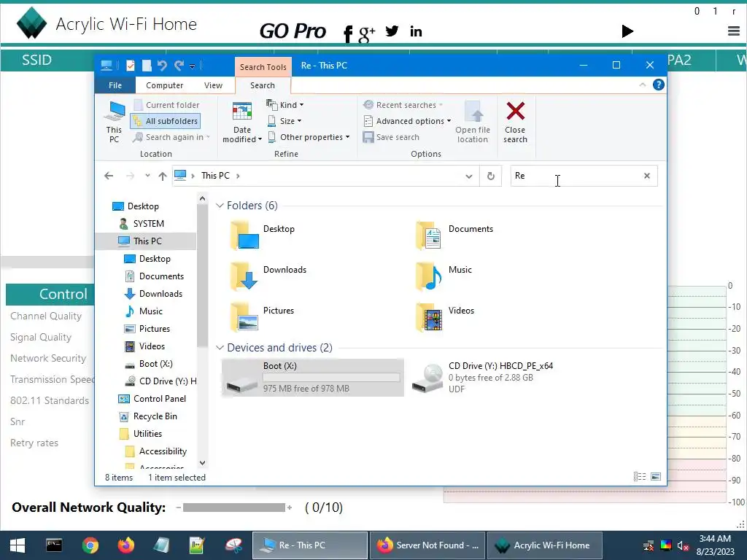747x560 pixels.
Task: Open the File tab in Explorer
Action: pyautogui.click(x=115, y=85)
